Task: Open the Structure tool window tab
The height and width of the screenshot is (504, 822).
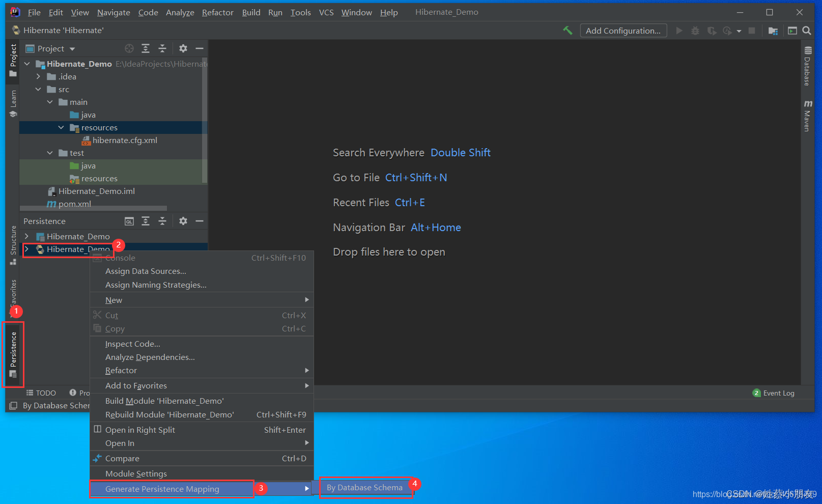Action: [13, 245]
